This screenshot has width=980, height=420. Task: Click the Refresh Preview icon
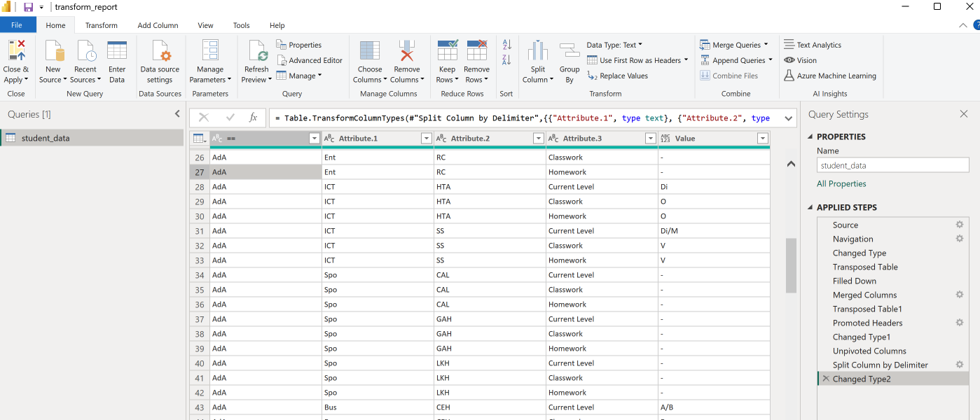[x=256, y=50]
